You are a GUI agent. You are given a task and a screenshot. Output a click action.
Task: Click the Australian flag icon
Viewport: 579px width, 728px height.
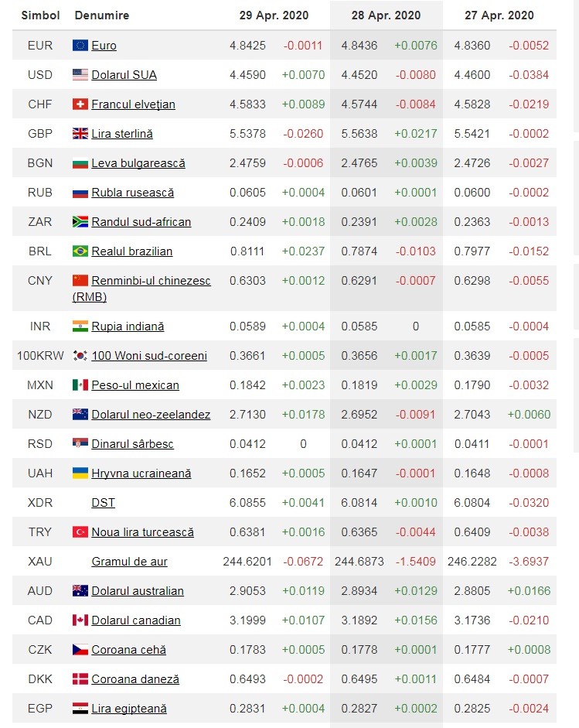pos(80,590)
